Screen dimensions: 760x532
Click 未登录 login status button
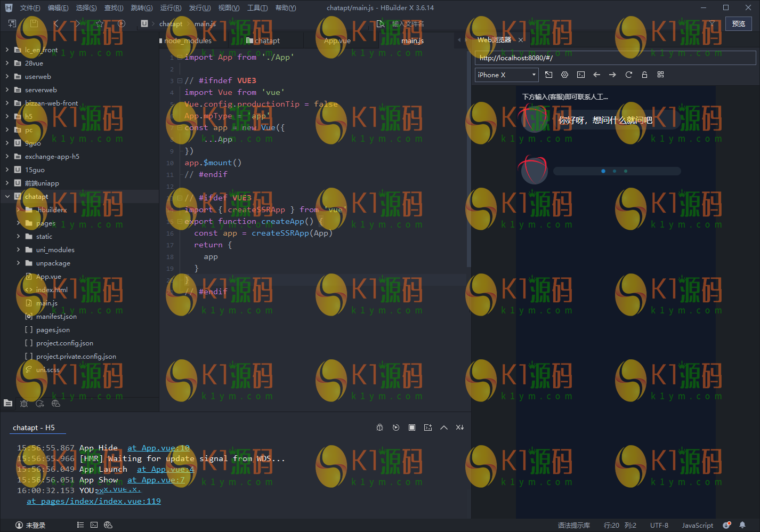point(30,525)
